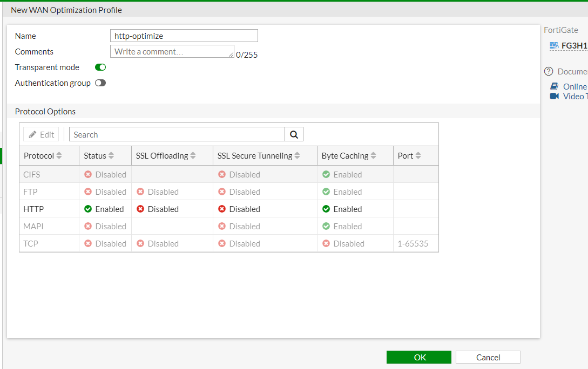Enable the Authentication group toggle
The image size is (588, 369).
pyautogui.click(x=100, y=83)
